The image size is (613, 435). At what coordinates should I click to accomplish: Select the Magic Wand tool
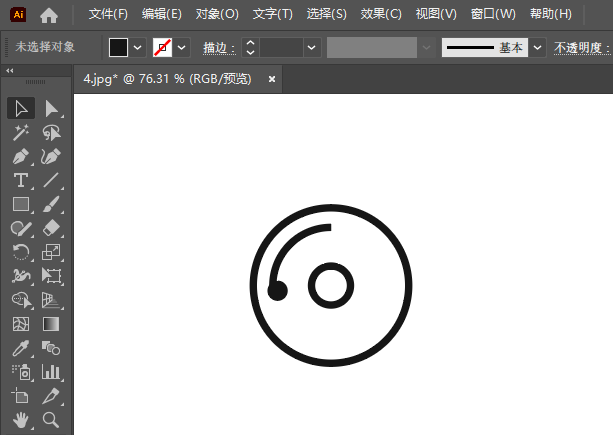click(21, 132)
